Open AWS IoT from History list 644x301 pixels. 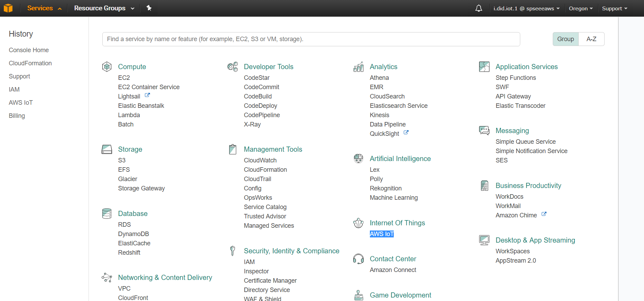pyautogui.click(x=21, y=103)
